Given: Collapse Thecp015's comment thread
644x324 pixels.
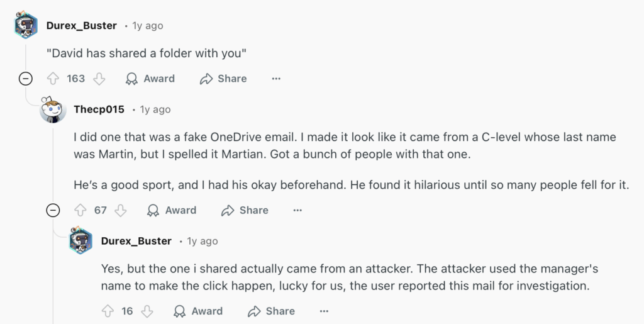Looking at the screenshot, I should 53,210.
